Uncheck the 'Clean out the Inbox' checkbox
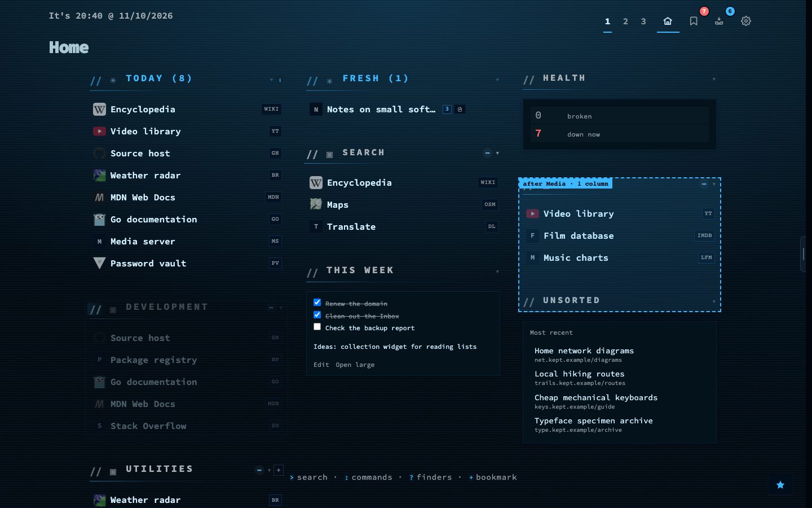This screenshot has height=508, width=812. pos(317,315)
